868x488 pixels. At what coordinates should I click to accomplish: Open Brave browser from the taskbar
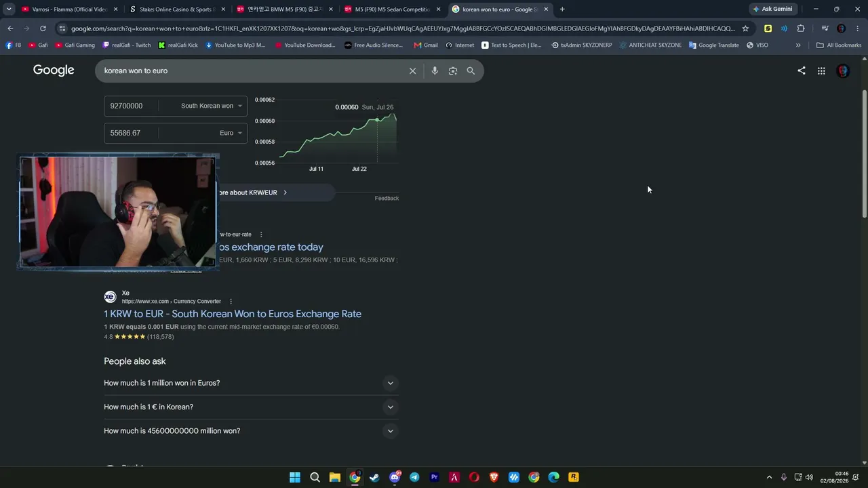tap(494, 477)
